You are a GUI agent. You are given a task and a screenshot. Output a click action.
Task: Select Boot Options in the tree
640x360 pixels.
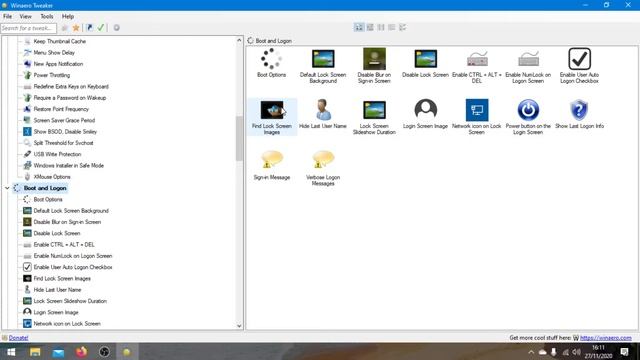click(x=48, y=200)
